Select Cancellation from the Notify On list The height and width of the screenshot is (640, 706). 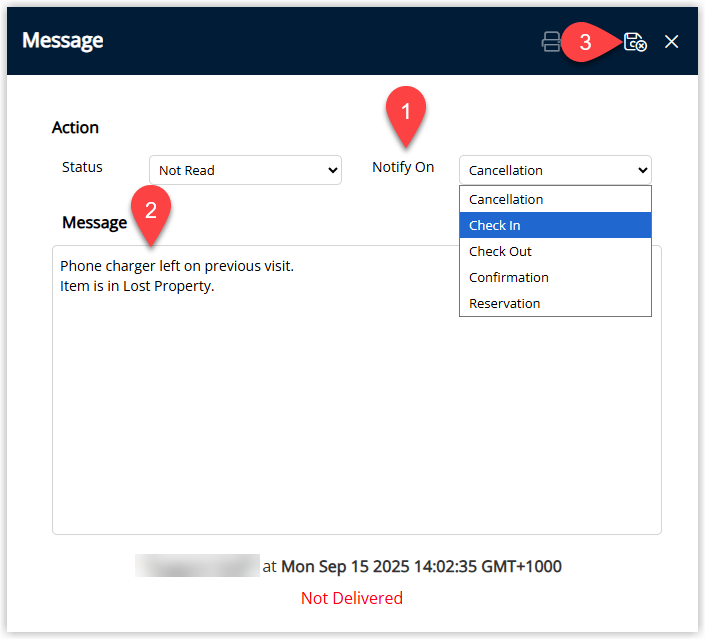(x=555, y=200)
